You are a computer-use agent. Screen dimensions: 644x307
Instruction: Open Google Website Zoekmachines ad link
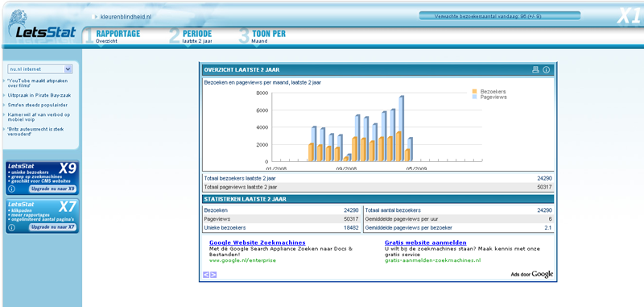coord(257,243)
